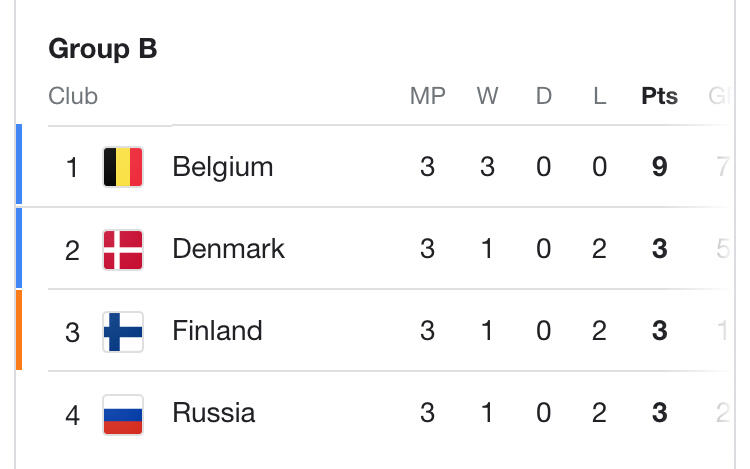Viewport: 750px width, 469px height.
Task: Click the W column header
Action: point(487,97)
